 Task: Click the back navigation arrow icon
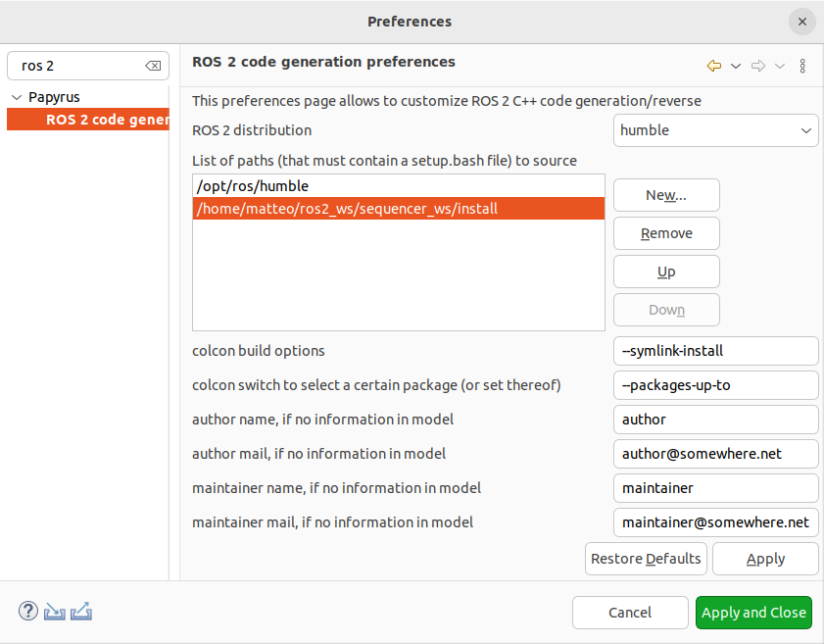tap(714, 66)
